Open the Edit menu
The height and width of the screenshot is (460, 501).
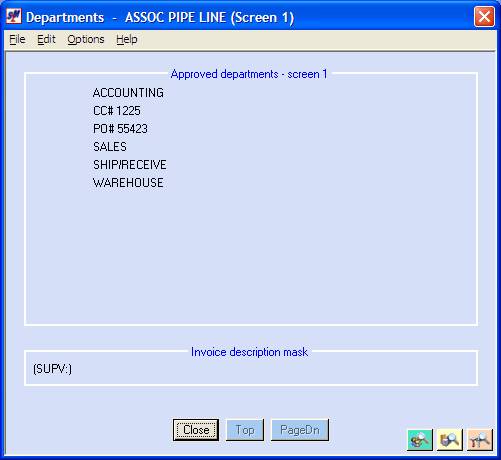pyautogui.click(x=46, y=39)
